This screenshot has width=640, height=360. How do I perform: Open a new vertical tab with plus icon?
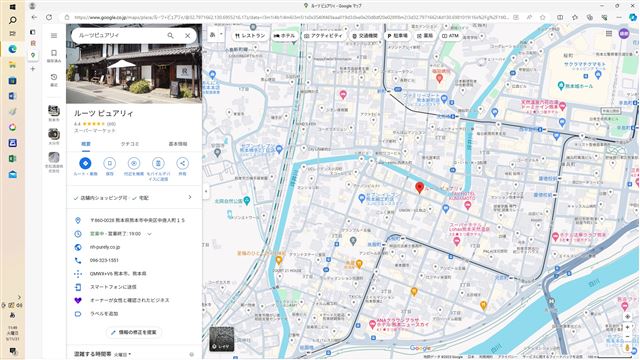pos(33,69)
